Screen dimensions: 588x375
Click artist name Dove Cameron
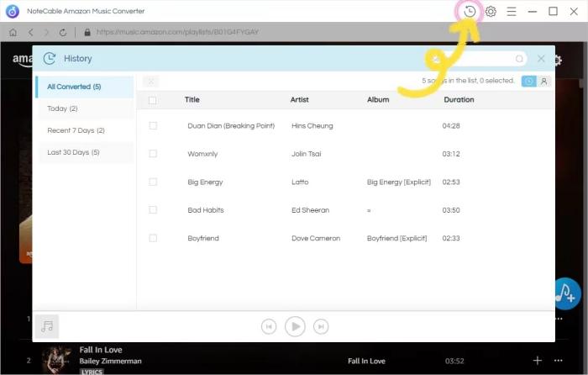(x=316, y=238)
